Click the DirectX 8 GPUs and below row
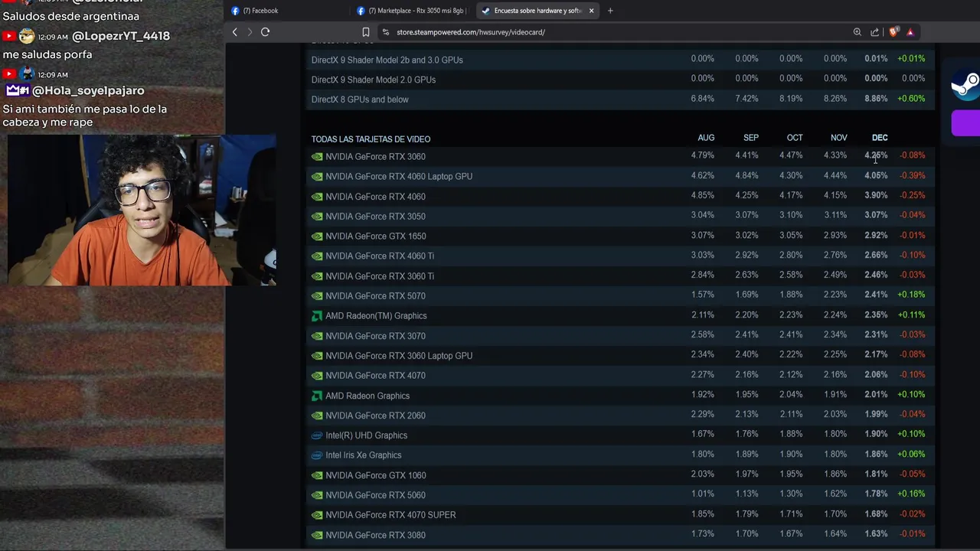This screenshot has height=551, width=980. point(620,99)
